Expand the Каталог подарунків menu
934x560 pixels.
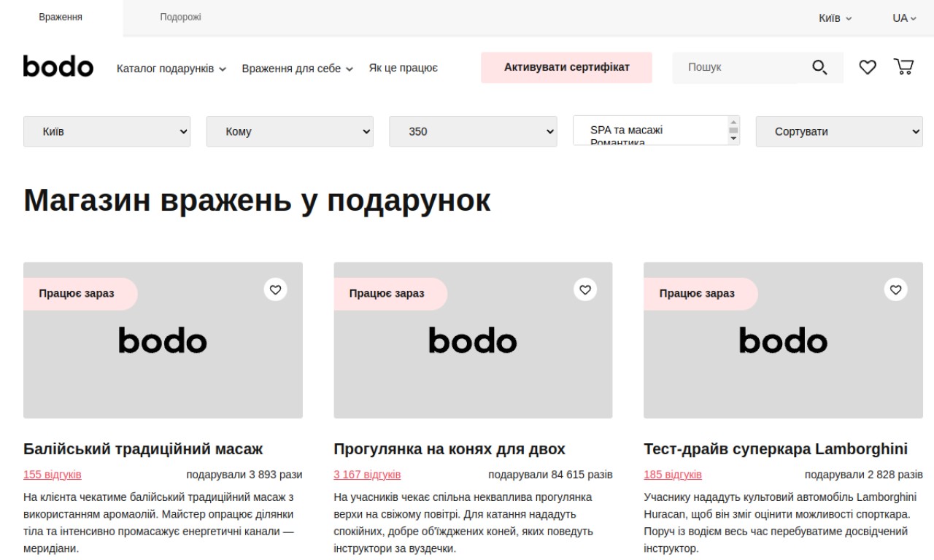171,69
